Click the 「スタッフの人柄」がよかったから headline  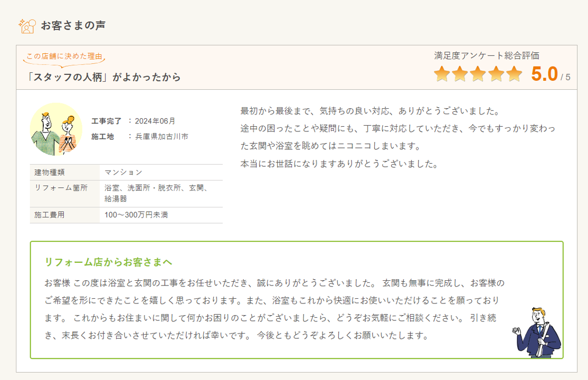pos(104,77)
